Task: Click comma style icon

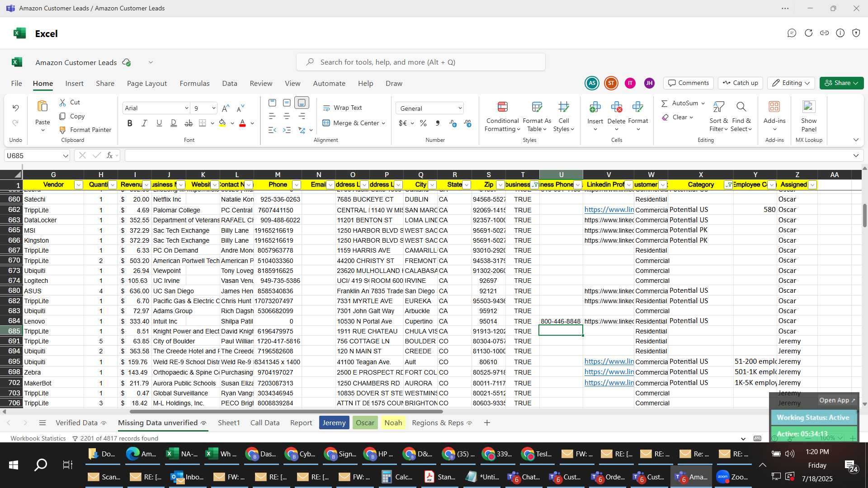Action: click(x=437, y=123)
